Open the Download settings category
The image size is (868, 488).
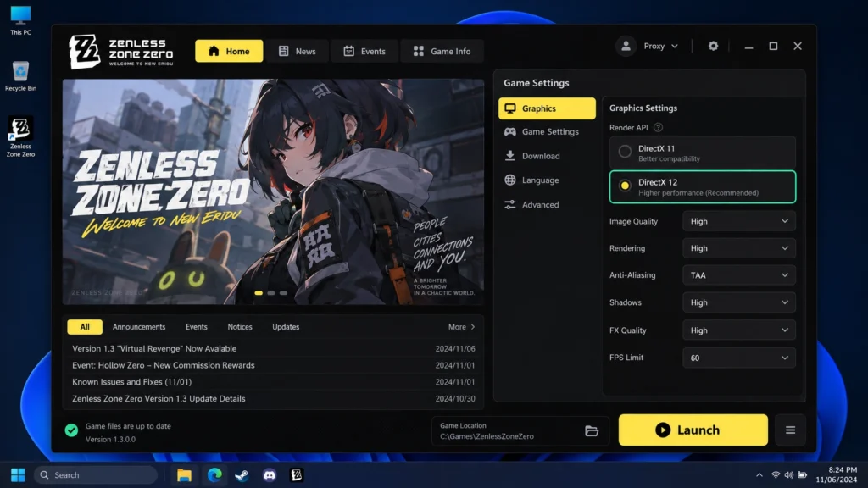tap(547, 156)
